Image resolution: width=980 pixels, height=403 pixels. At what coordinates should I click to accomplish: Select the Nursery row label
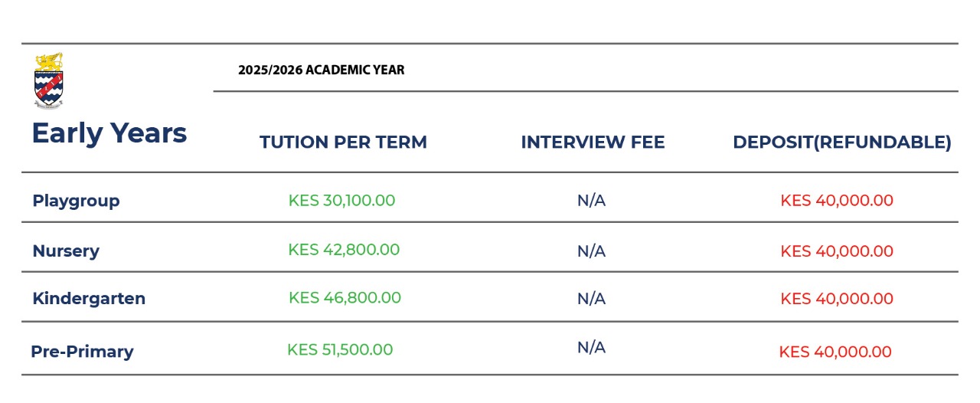66,251
